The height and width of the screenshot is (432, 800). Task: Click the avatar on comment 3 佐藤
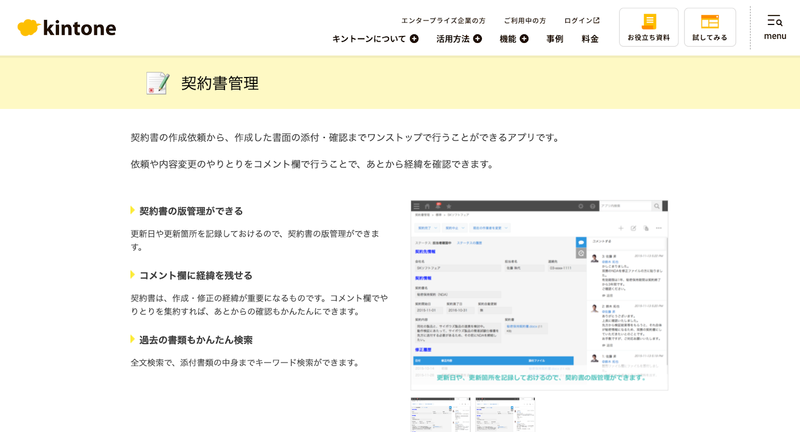(x=594, y=259)
